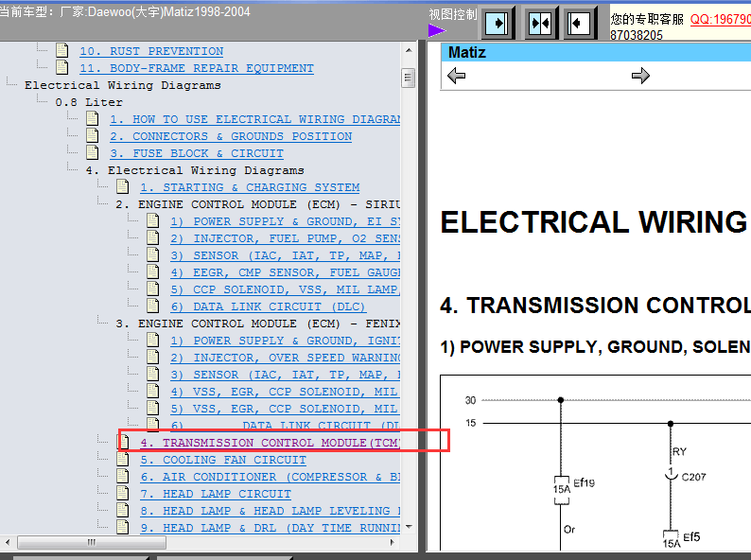751x560 pixels.
Task: Open 4. TRANSMISSION CONTROL MODULE(TCM) link
Action: pos(271,443)
